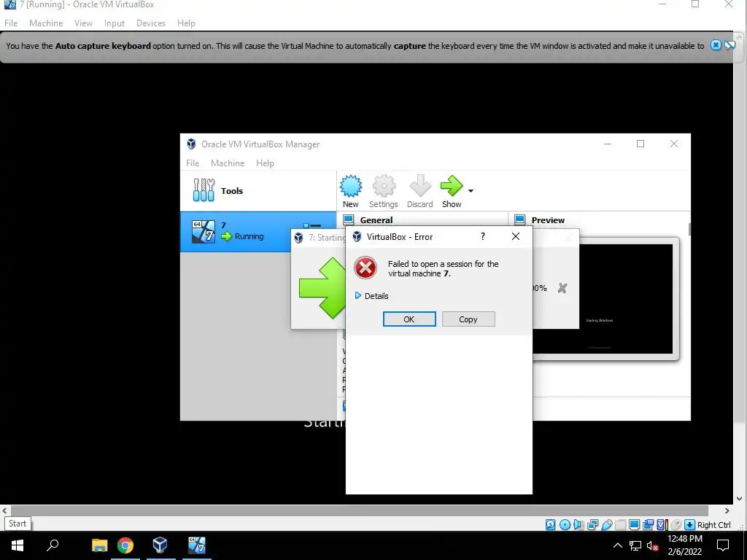Viewport: 747px width, 560px height.
Task: Open the outer VM window Machine menu
Action: click(x=46, y=23)
